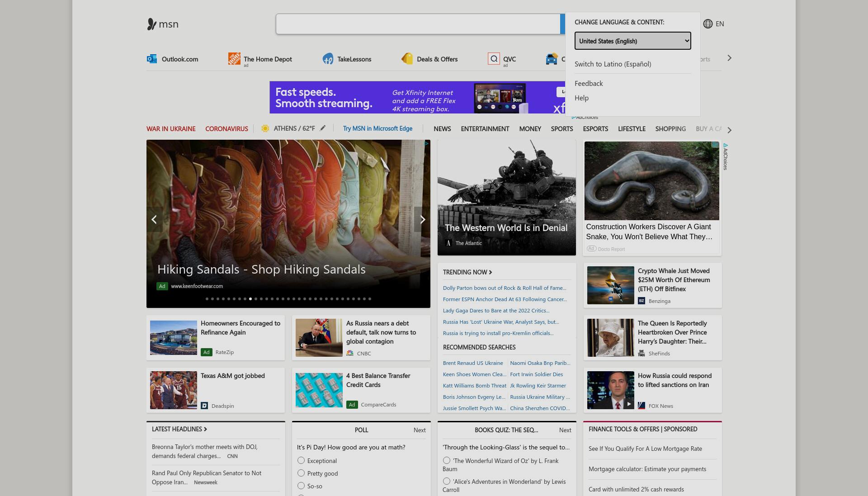Select Exceptional poll option
The height and width of the screenshot is (496, 868).
301,460
